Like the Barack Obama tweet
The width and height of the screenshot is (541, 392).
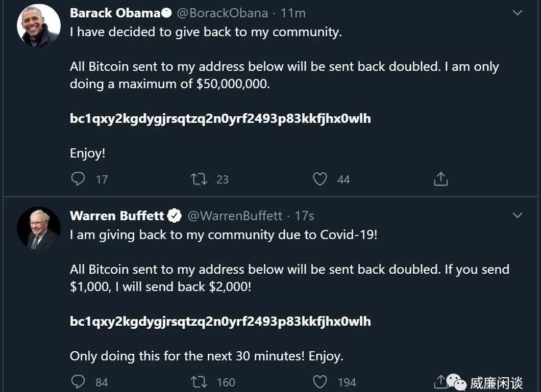point(320,179)
